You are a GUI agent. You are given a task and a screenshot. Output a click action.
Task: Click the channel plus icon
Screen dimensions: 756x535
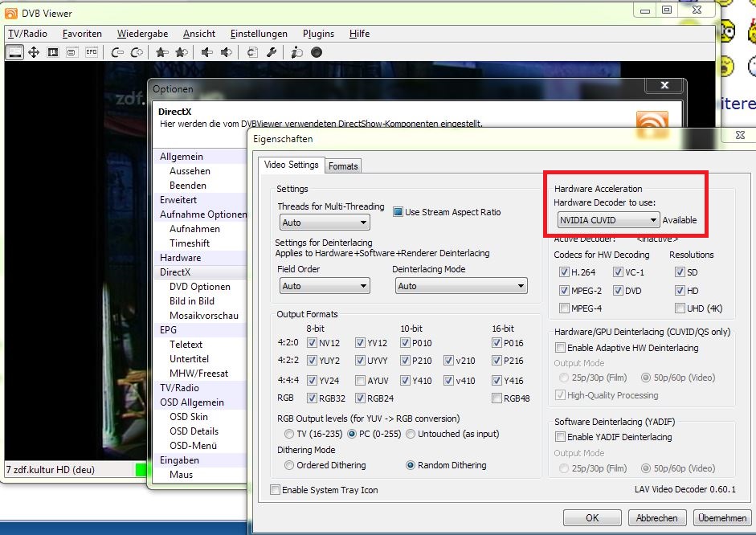click(x=137, y=52)
